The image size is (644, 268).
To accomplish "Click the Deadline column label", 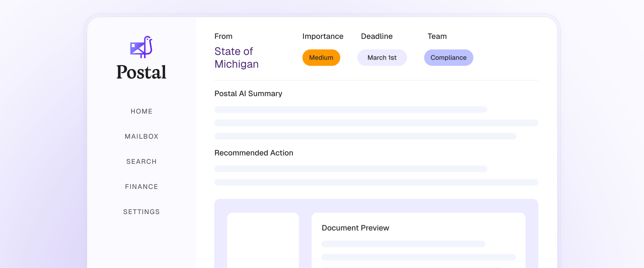I will [x=377, y=36].
